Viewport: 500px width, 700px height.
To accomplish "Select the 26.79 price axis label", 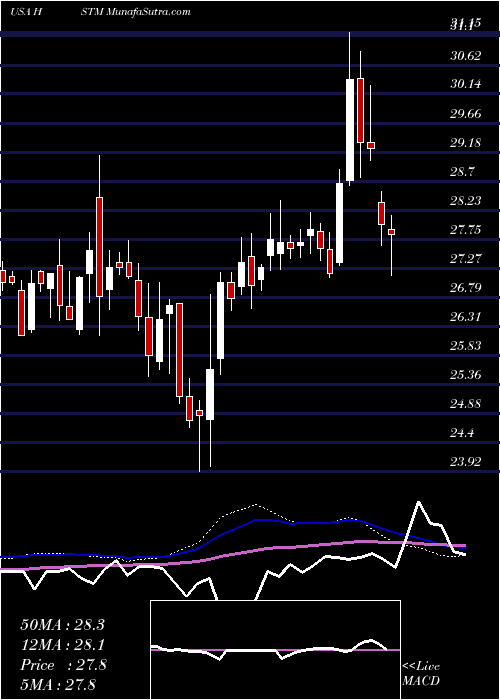I will click(466, 288).
